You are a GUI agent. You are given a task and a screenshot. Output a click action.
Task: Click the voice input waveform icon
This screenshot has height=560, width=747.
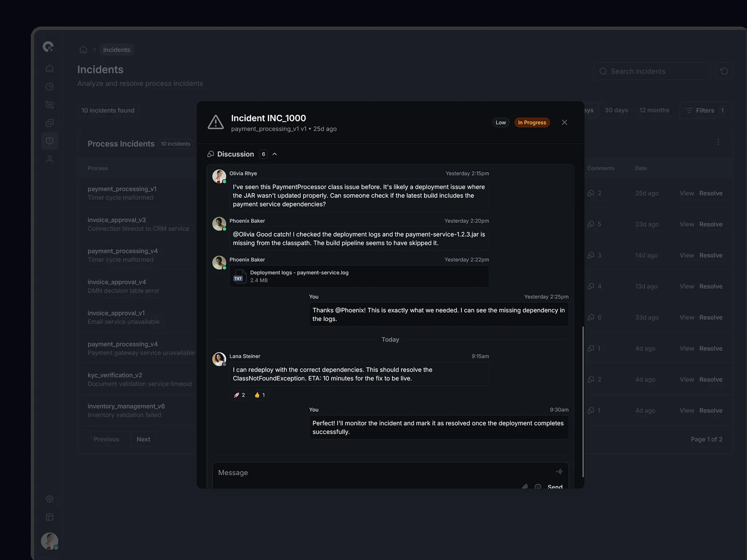click(559, 471)
